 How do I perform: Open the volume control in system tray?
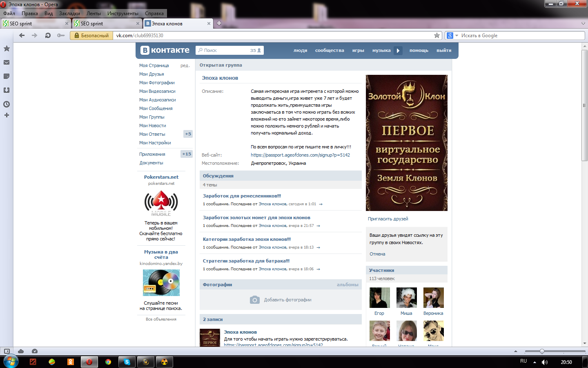pyautogui.click(x=545, y=362)
